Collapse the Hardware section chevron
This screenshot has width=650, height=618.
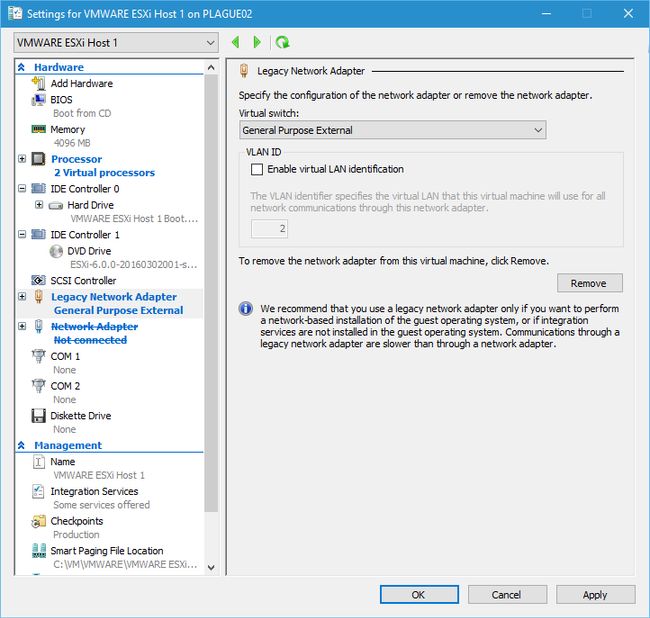[22, 67]
